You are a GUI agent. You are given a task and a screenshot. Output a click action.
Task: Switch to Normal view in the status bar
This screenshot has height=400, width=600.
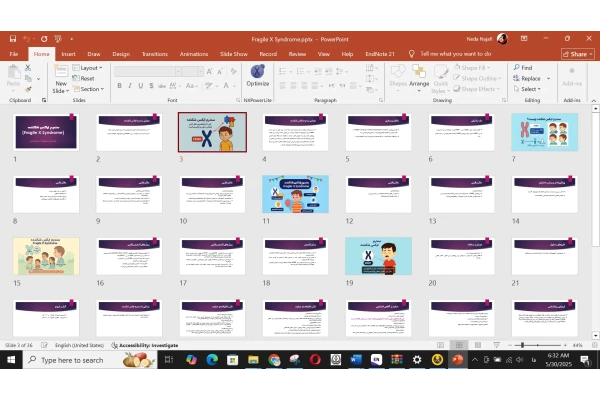point(440,345)
